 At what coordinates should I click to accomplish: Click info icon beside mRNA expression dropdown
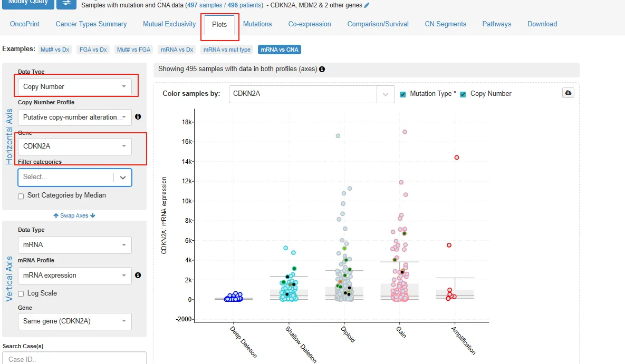click(138, 275)
